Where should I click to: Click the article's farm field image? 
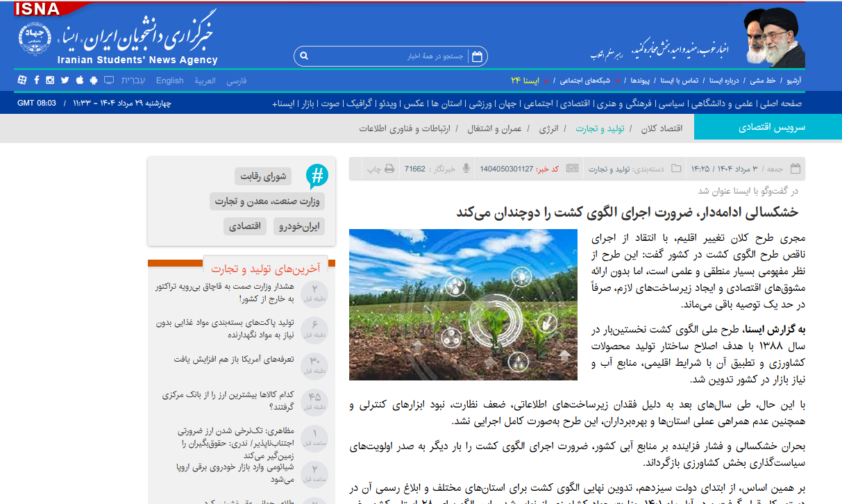[463, 305]
